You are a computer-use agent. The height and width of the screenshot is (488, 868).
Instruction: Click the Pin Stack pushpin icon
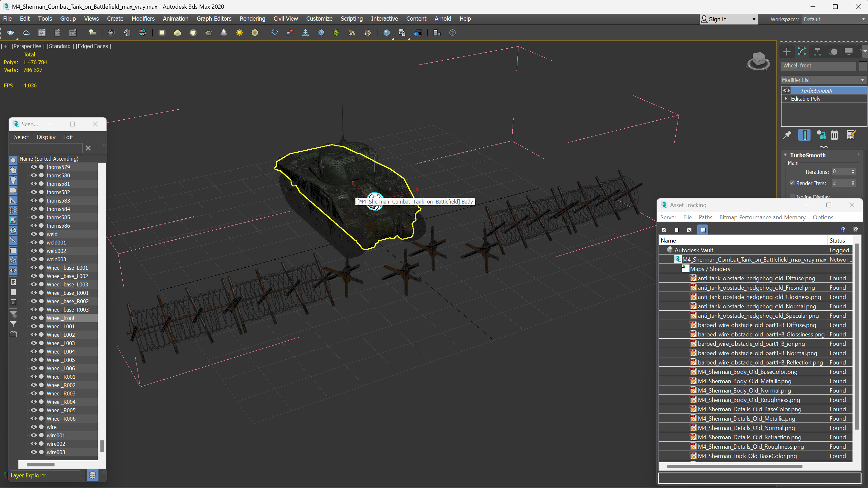point(787,135)
